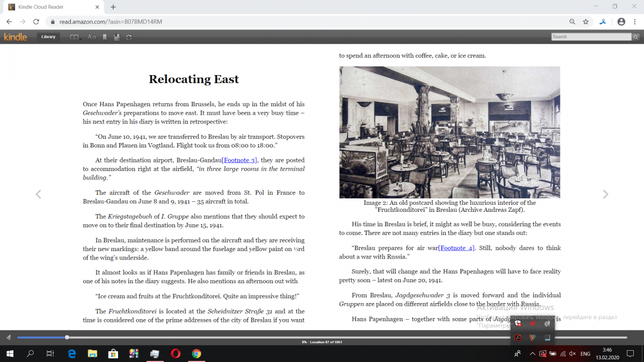
Task: Click the reading location slider handle
Action: (x=67, y=337)
